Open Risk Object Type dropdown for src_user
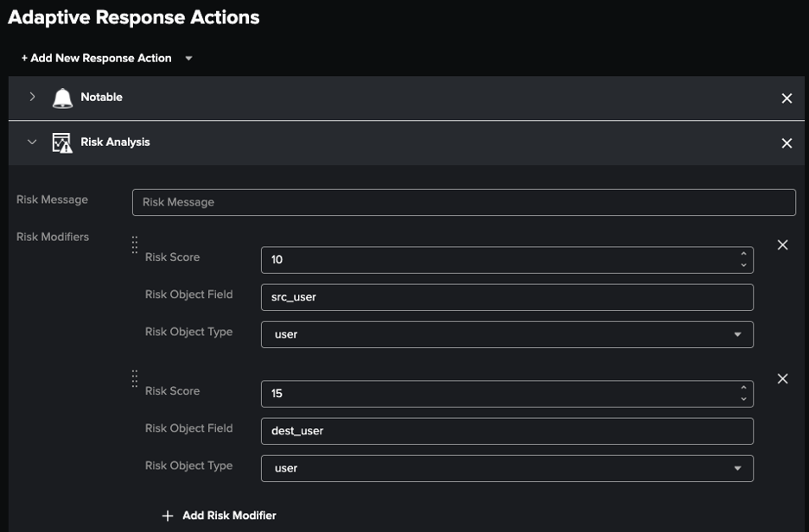This screenshot has height=532, width=809. point(506,334)
